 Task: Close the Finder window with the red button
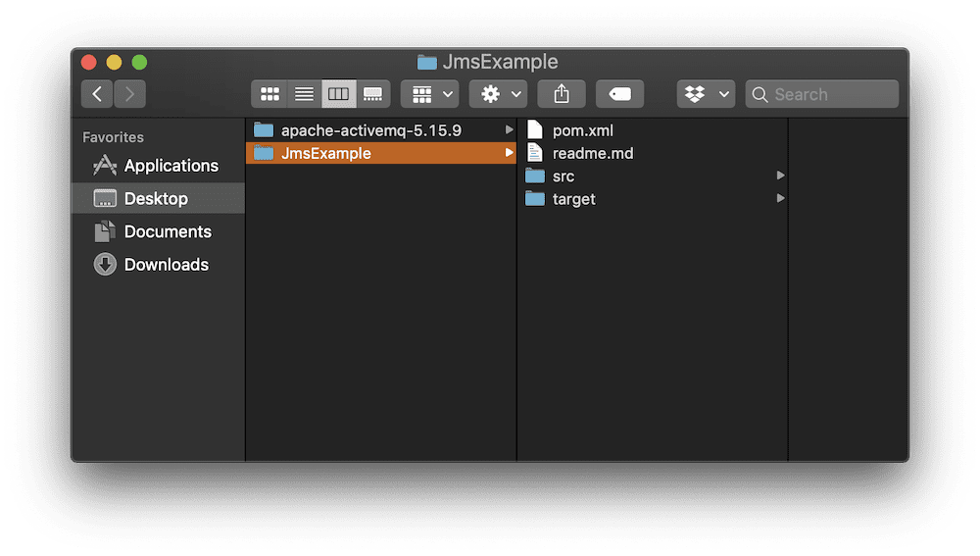89,63
